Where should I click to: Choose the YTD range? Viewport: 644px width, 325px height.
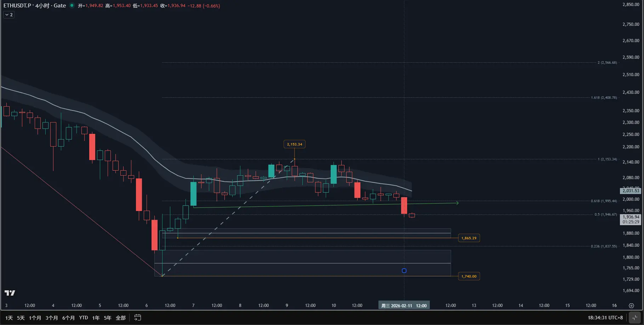tap(84, 318)
